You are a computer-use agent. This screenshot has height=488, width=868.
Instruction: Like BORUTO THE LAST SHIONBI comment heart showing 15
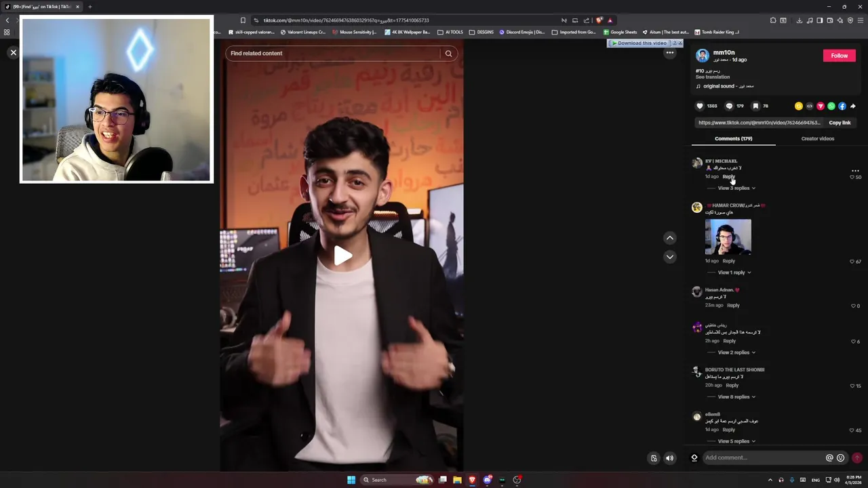[x=852, y=386]
